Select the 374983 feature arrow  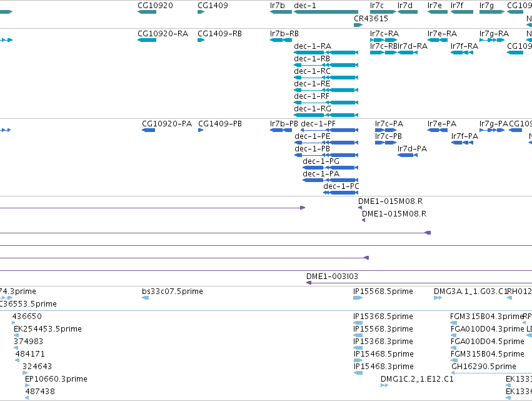pyautogui.click(x=16, y=348)
